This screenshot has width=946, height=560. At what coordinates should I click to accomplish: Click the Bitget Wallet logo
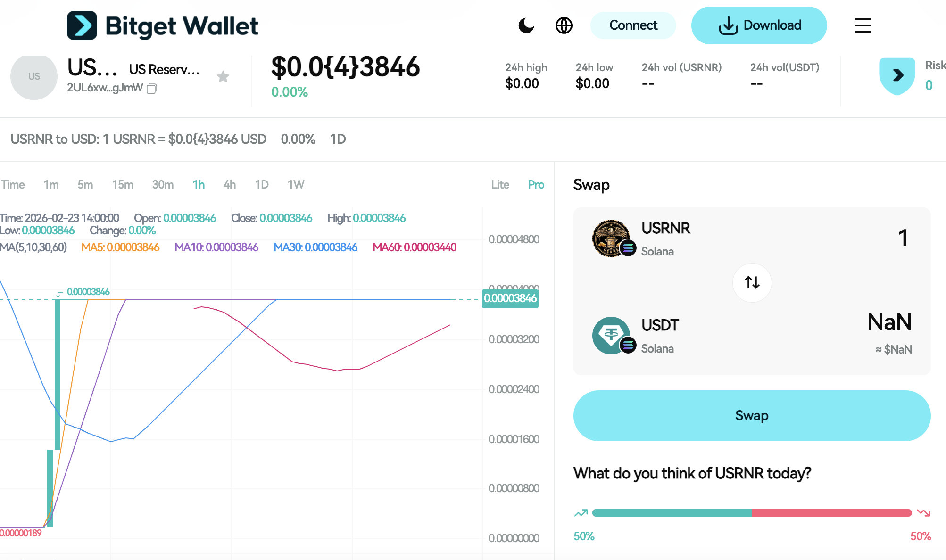click(163, 25)
